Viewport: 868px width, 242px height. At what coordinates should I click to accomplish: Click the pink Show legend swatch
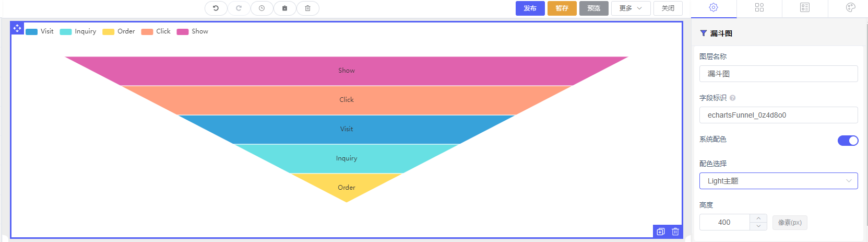pyautogui.click(x=183, y=32)
